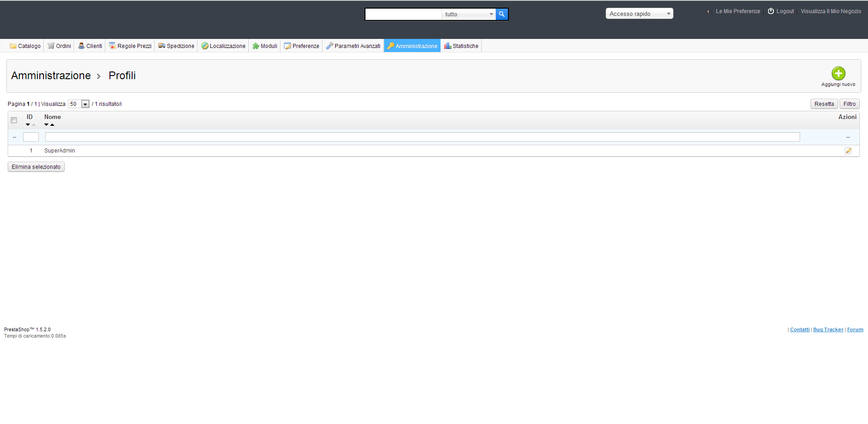This screenshot has width=868, height=424.
Task: Sort ID column ascending arrow
Action: (x=33, y=125)
